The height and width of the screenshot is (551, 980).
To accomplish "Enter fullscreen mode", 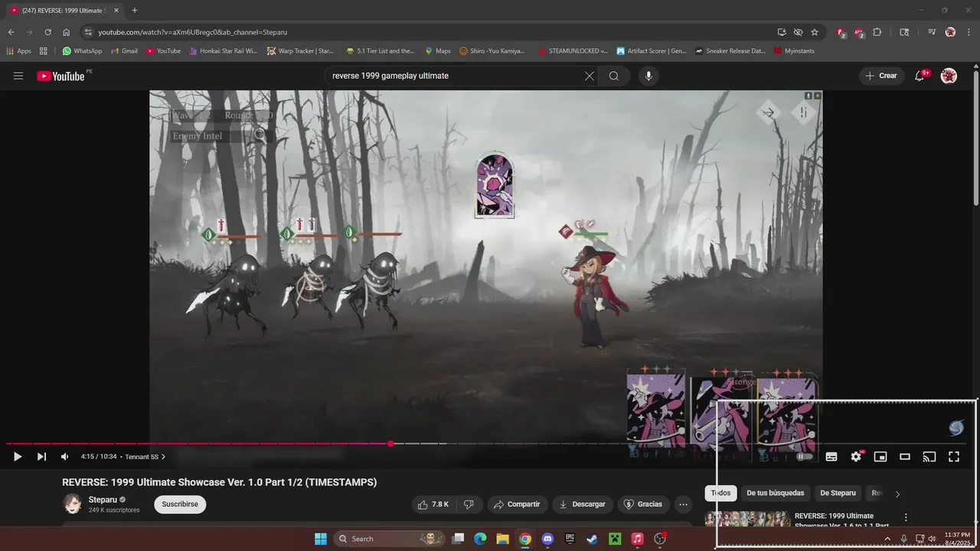I will point(954,457).
